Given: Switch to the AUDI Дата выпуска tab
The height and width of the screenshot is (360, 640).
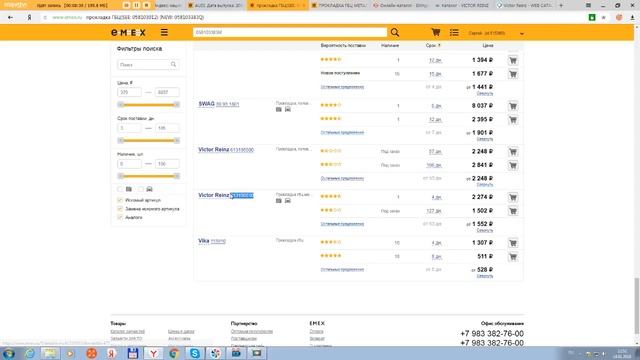Looking at the screenshot, I should coord(215,6).
